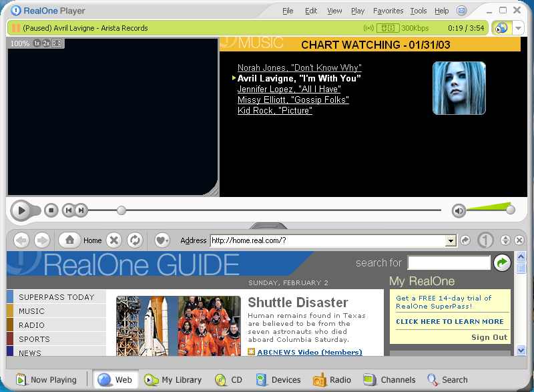Click the stereo indicator on status bar

(388, 28)
